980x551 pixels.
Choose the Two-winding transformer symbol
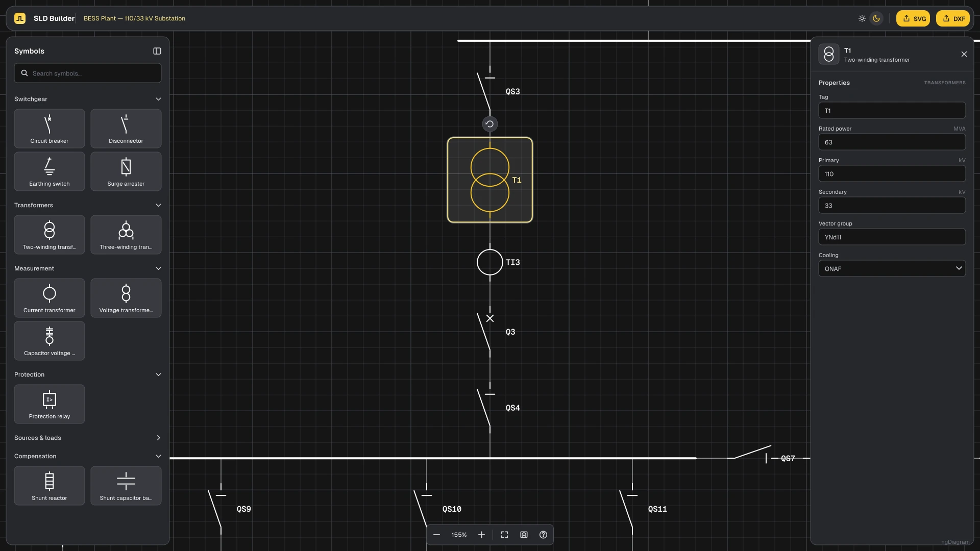coord(50,235)
